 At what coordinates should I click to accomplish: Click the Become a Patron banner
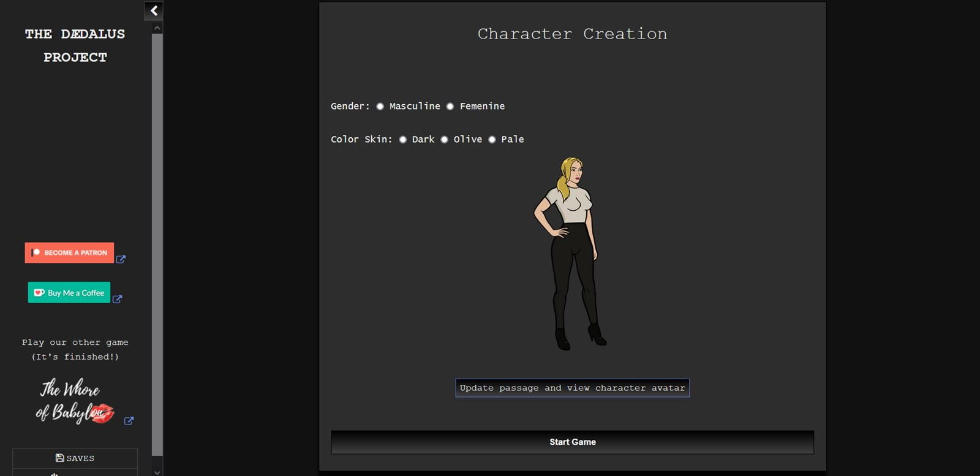tap(69, 252)
